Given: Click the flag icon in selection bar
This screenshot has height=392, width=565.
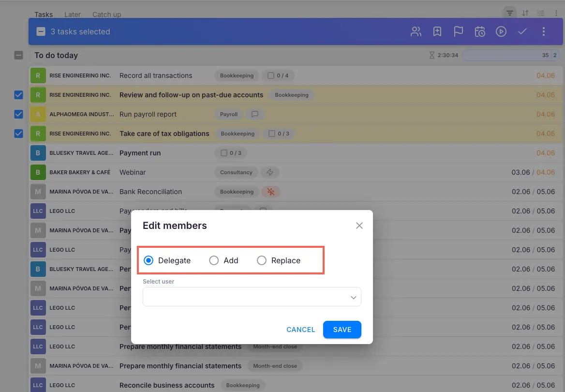Looking at the screenshot, I should [x=458, y=31].
